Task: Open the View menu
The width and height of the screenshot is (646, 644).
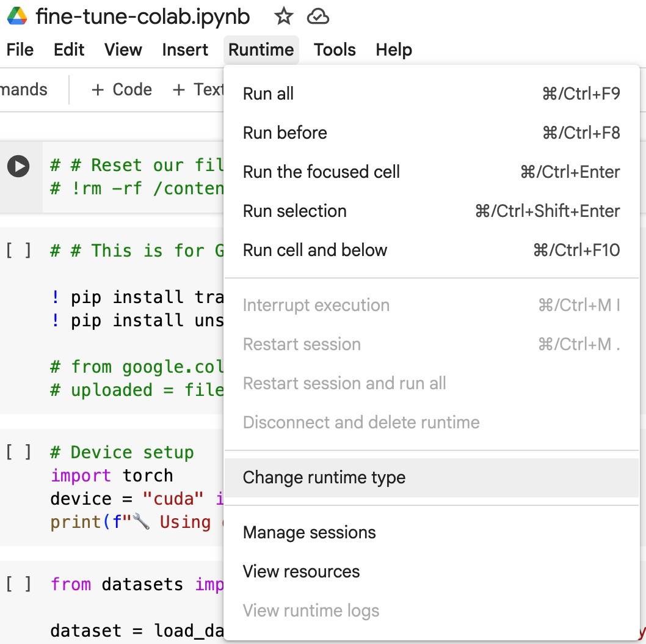Action: (x=123, y=49)
